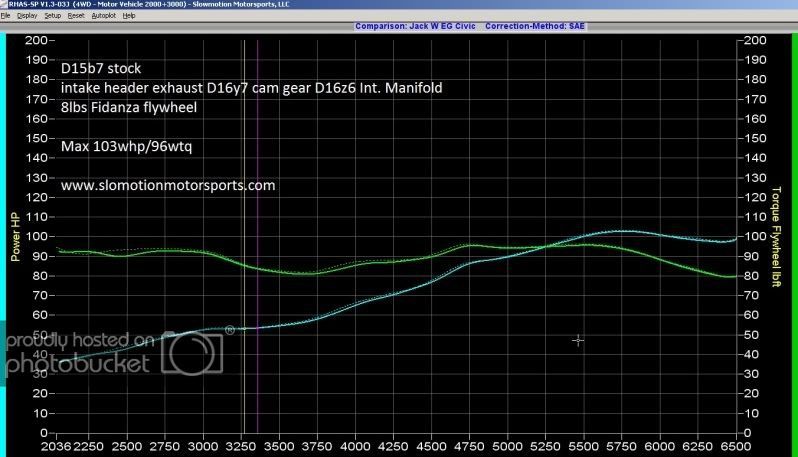Open the Help menu
Viewport: 798px width, 457px height.
129,17
